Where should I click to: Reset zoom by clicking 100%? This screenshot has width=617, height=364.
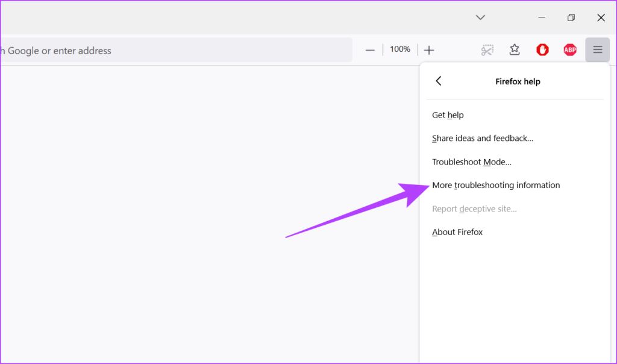pos(399,49)
